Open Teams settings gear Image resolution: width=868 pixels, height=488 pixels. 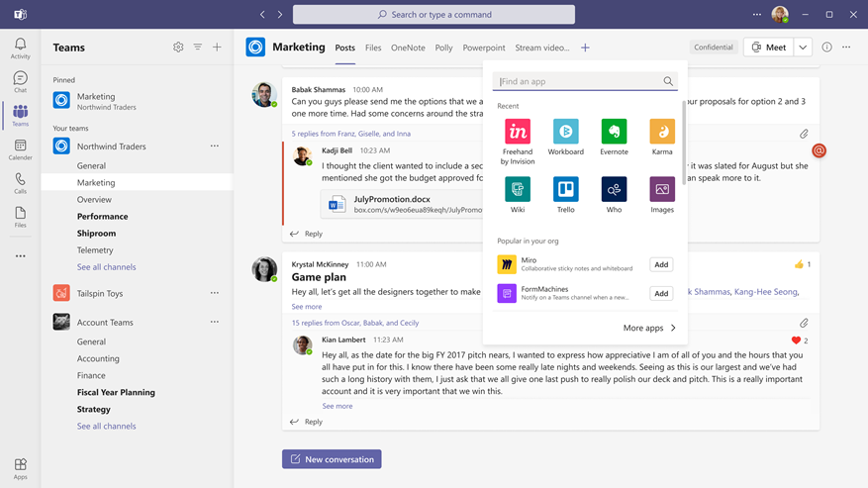(x=178, y=48)
